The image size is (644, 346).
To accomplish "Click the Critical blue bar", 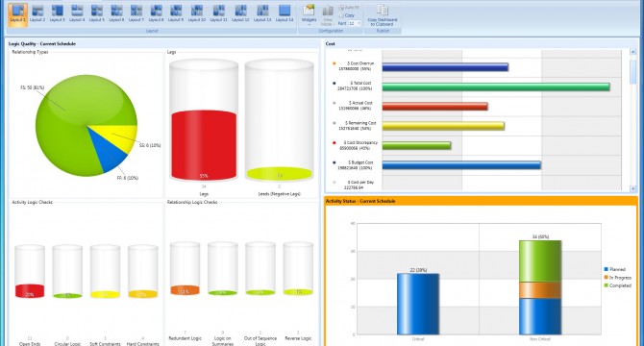I will [418, 304].
